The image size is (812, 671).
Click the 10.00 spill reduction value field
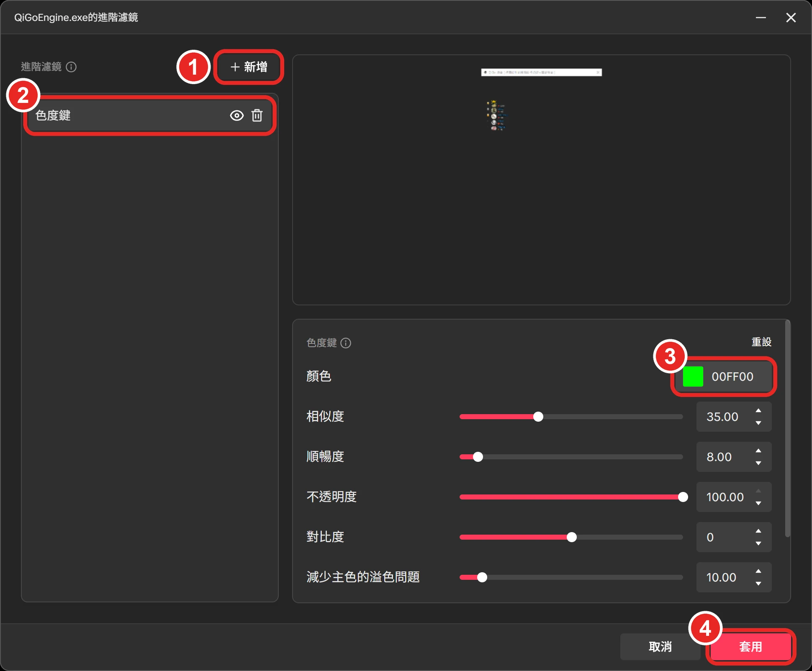734,577
